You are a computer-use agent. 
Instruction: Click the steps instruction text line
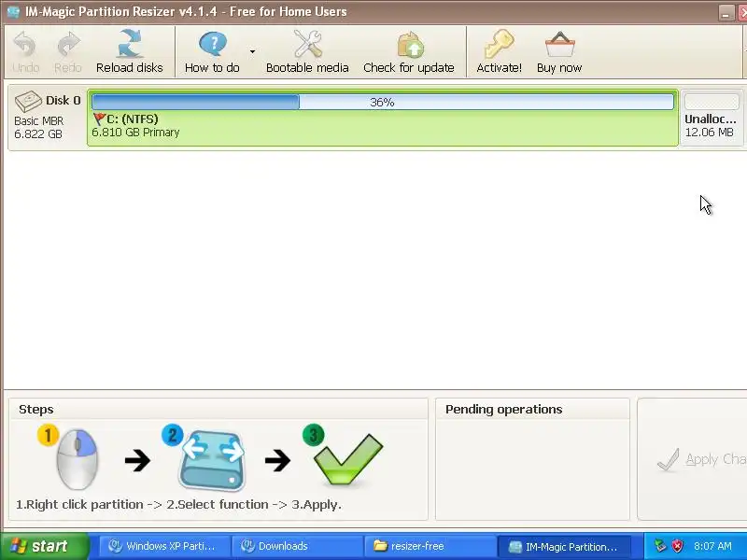click(178, 504)
